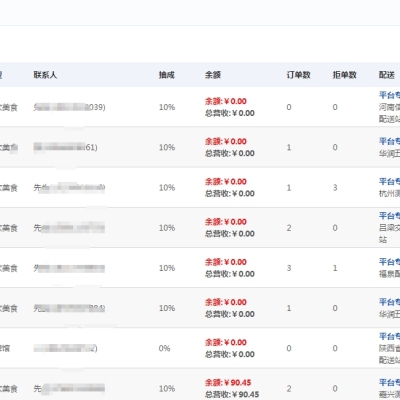Image resolution: width=400 pixels, height=400 pixels.
Task: Click the 吕梁 delivery station text
Action: point(389,234)
